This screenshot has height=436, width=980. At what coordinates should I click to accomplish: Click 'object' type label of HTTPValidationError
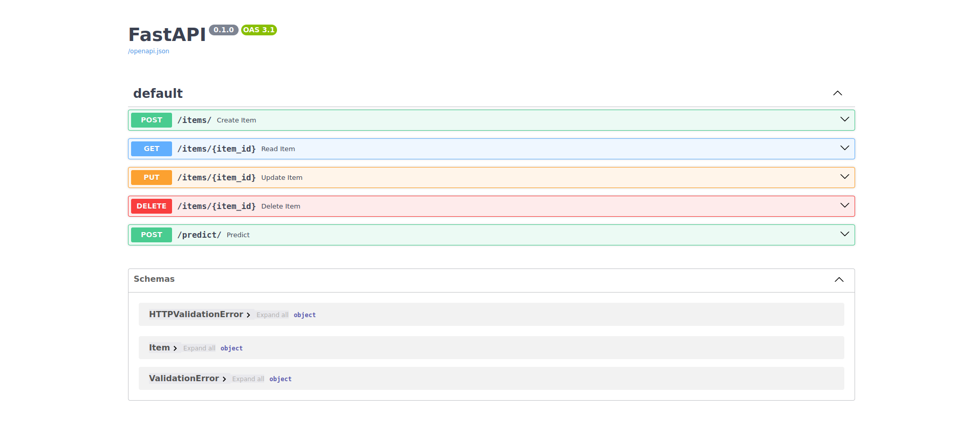pyautogui.click(x=305, y=315)
